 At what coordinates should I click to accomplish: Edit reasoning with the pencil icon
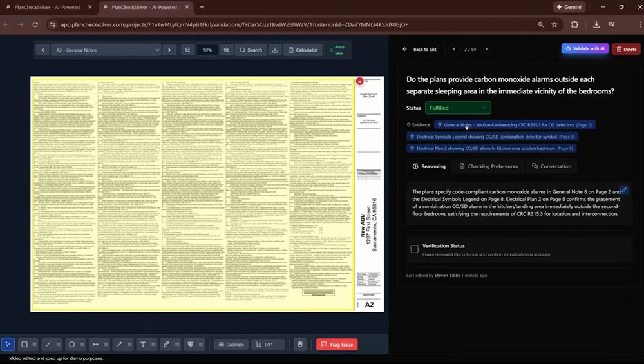623,190
